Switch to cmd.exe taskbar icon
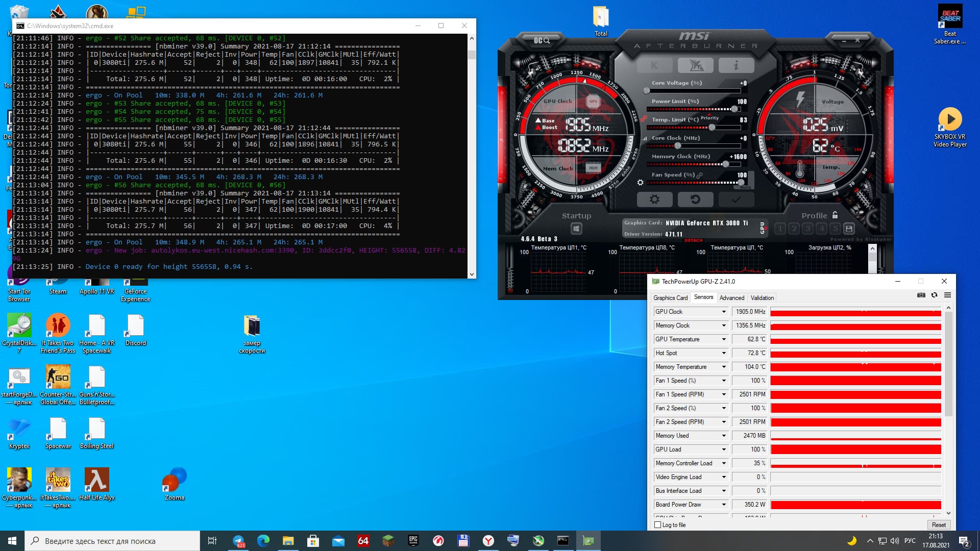980x551 pixels. pyautogui.click(x=563, y=541)
